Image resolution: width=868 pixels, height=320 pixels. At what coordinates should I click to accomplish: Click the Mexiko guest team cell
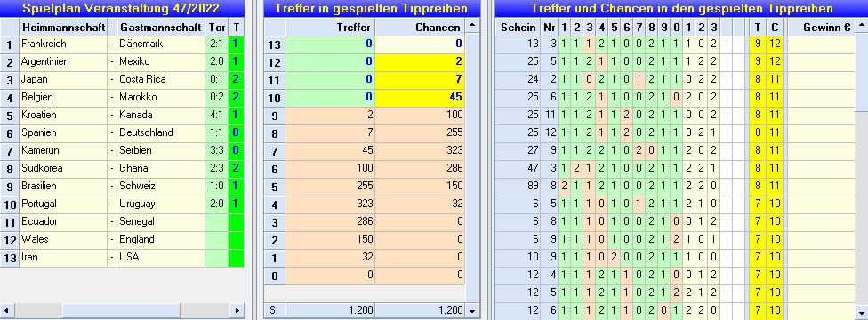pos(161,61)
